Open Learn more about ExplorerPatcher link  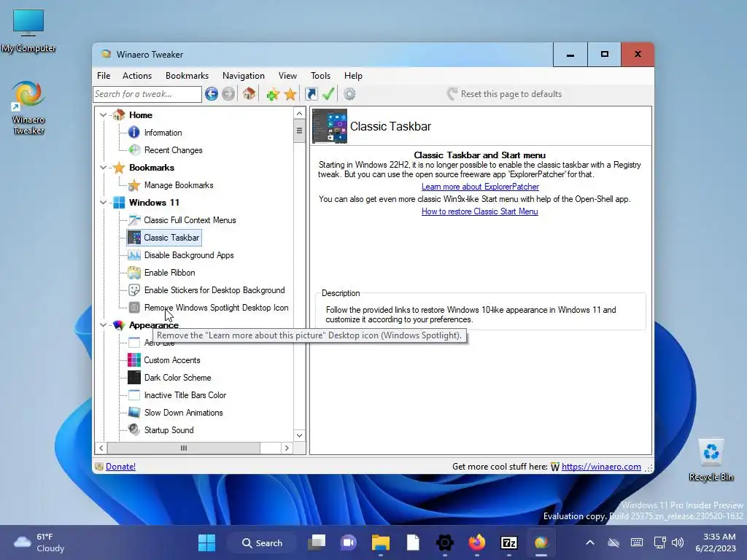click(480, 187)
